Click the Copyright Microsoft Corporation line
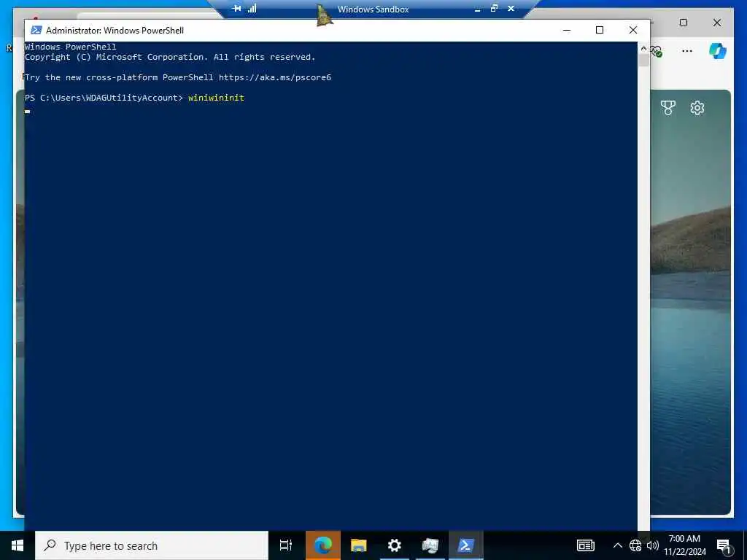Screen dimensions: 747x560 click(x=170, y=57)
